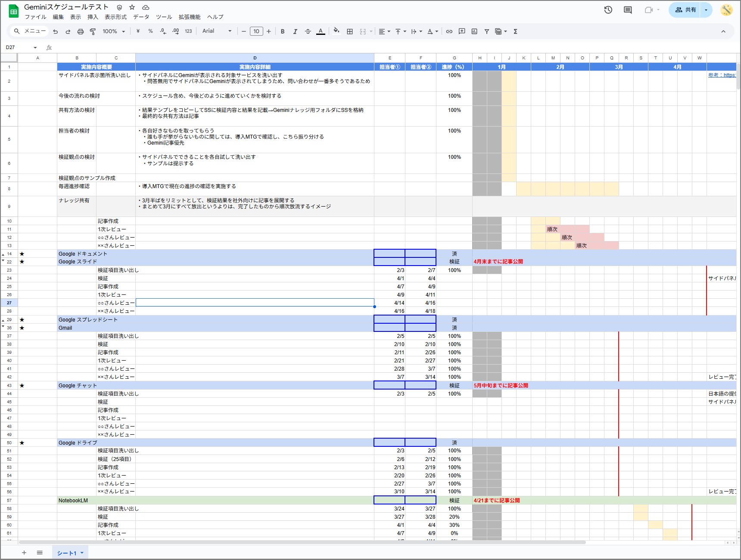This screenshot has height=560, width=741.
Task: Open vertical align dropdown
Action: pos(401,31)
